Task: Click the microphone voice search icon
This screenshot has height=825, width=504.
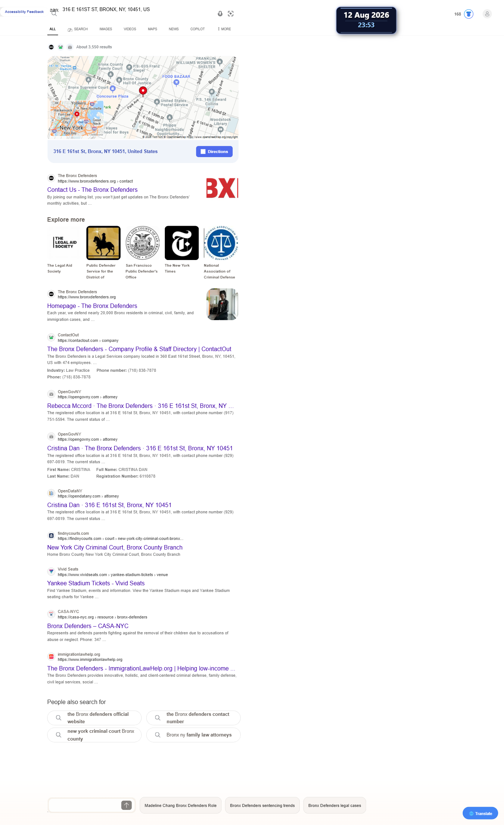Action: pyautogui.click(x=220, y=14)
